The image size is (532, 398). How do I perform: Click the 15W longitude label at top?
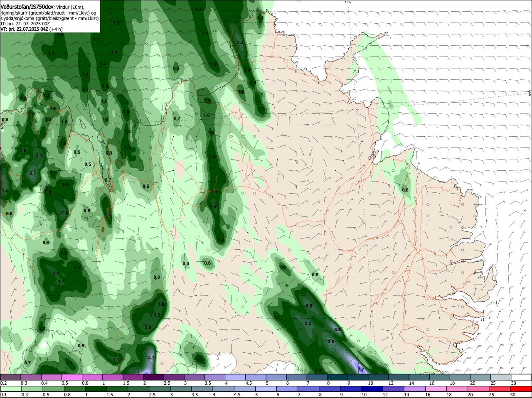point(348,2)
